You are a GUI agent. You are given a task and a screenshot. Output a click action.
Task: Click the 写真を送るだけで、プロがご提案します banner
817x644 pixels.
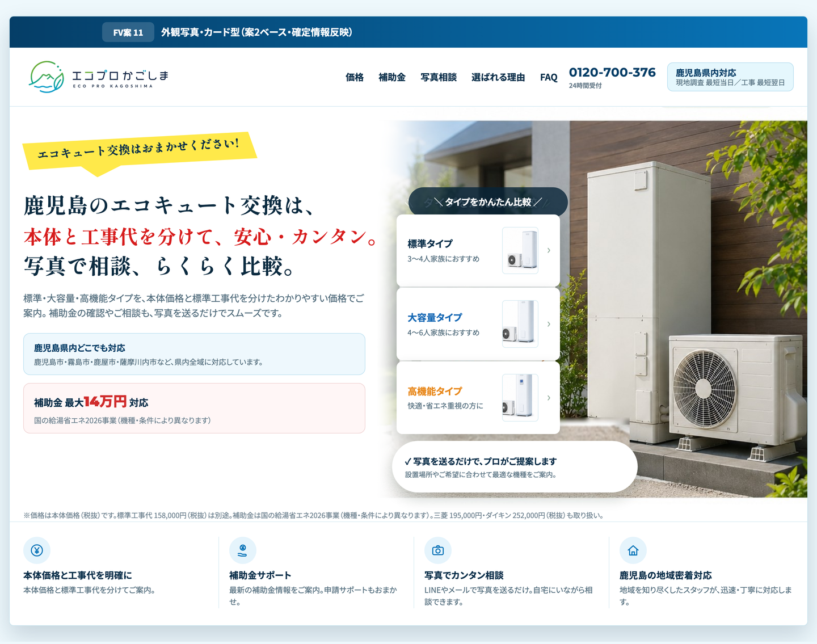(x=515, y=467)
